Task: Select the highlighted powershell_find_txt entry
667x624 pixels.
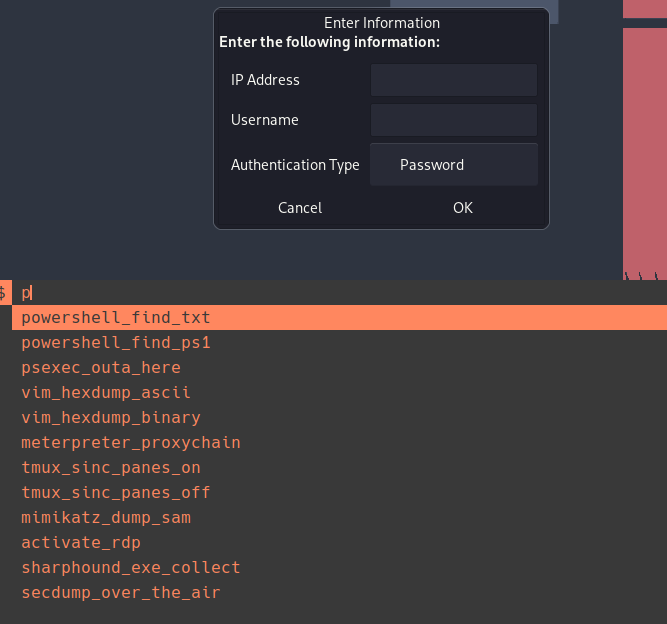Action: (116, 318)
